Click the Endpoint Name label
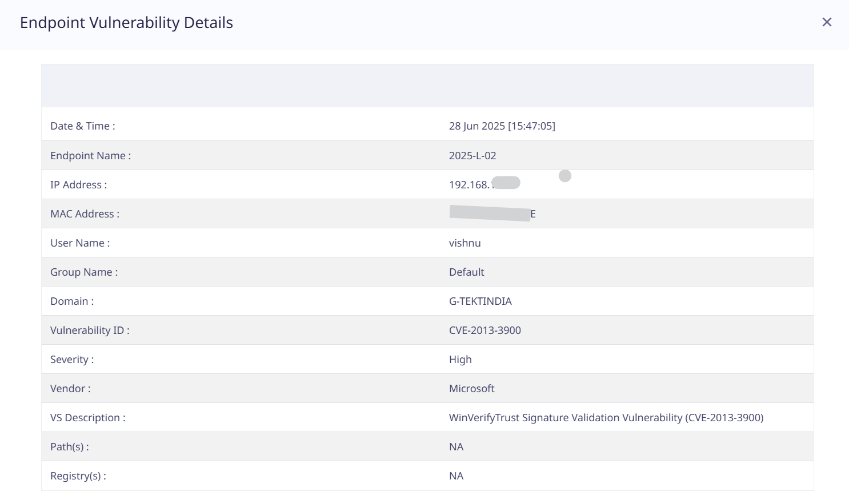 [x=91, y=156]
